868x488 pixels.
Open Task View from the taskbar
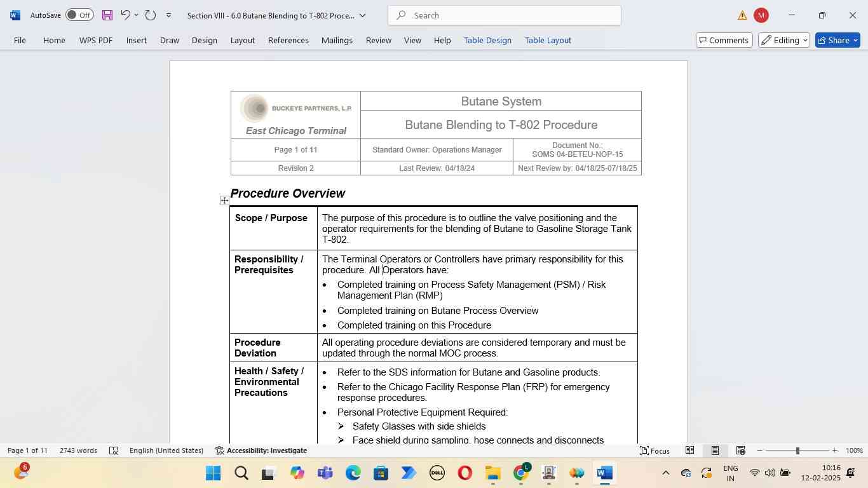[269, 473]
